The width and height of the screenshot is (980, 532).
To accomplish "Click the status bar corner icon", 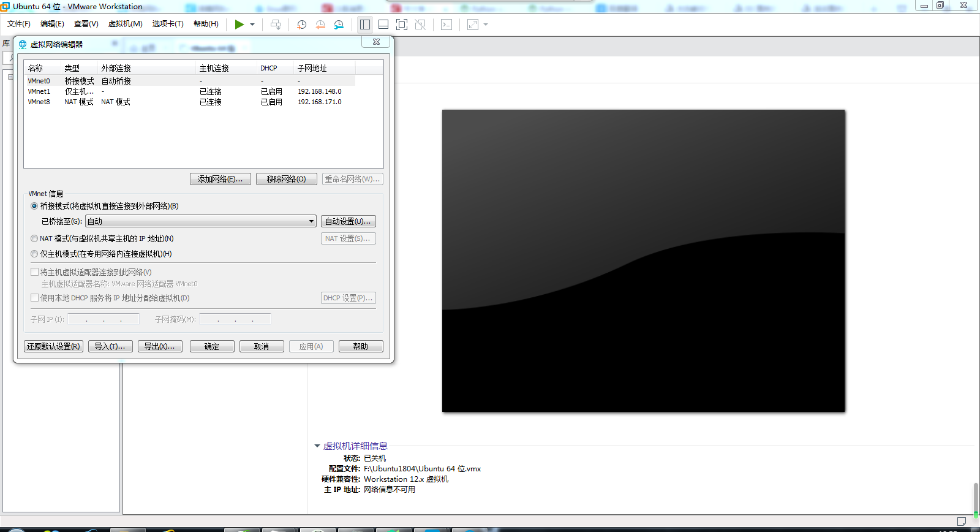I will [962, 522].
